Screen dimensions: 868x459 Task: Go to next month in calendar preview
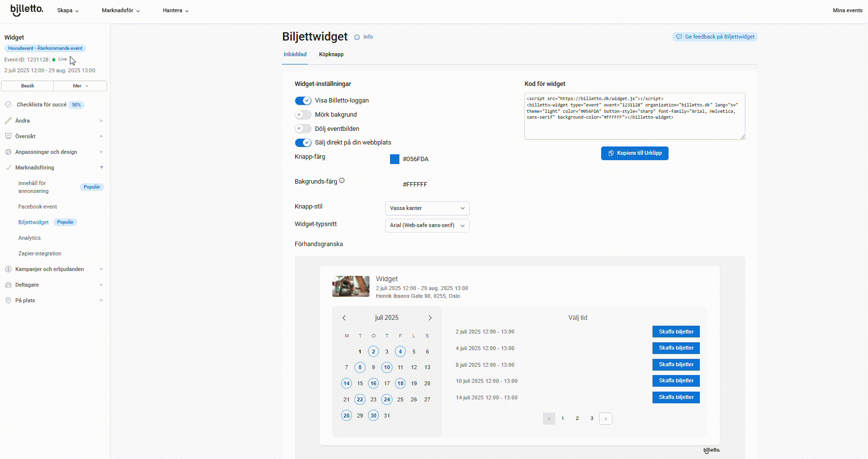430,318
